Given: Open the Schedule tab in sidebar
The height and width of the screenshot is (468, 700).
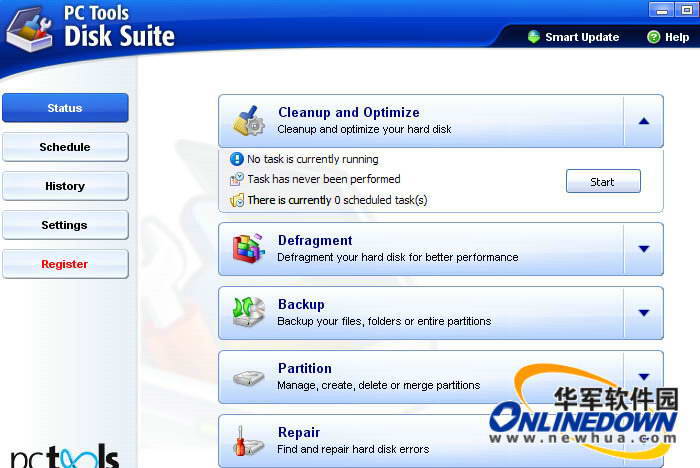Looking at the screenshot, I should [65, 147].
